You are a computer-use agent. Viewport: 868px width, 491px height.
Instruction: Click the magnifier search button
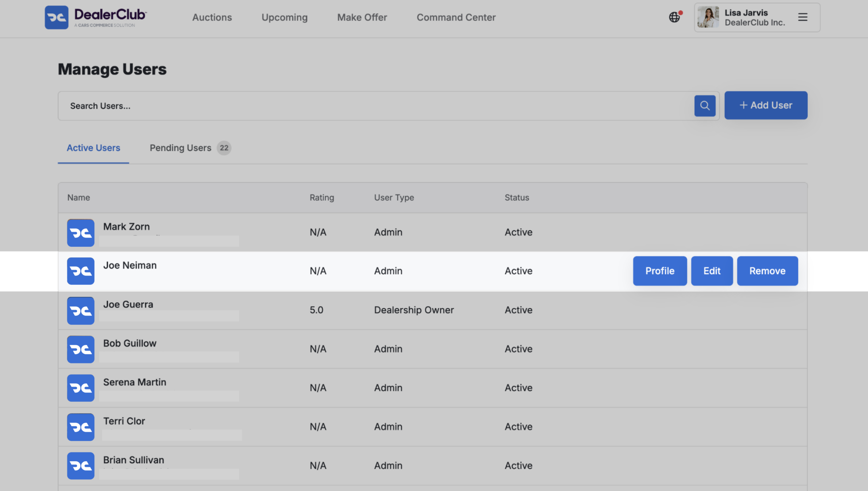(x=705, y=106)
